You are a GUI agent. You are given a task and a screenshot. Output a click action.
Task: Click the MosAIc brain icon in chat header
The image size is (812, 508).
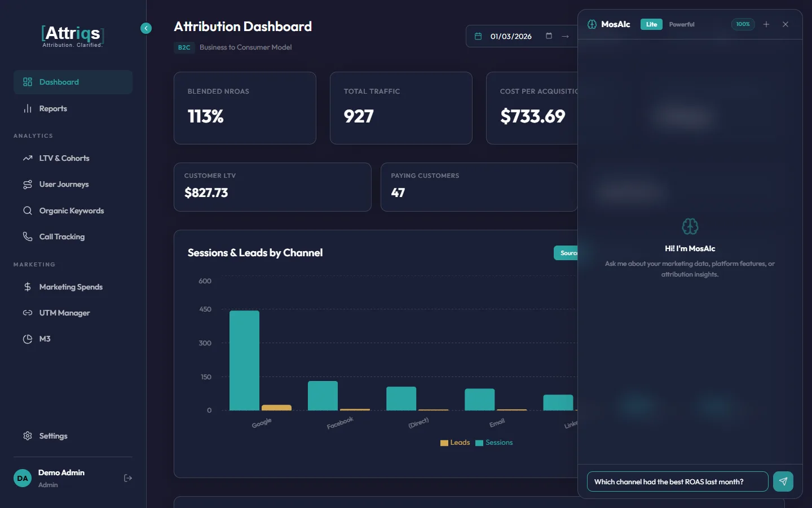click(592, 24)
